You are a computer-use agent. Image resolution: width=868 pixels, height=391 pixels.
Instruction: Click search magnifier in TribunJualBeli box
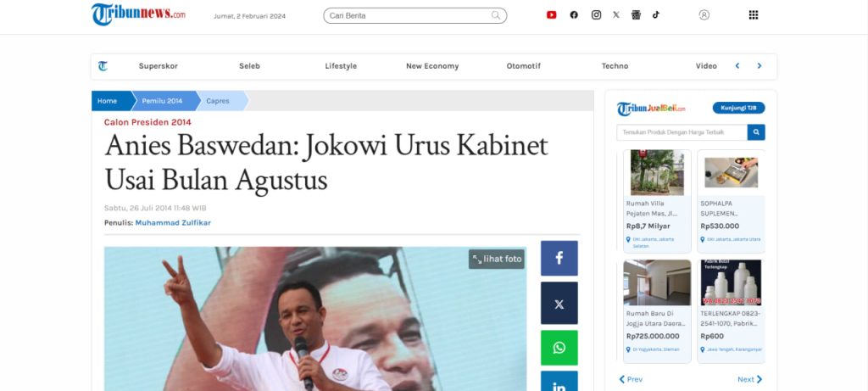(756, 132)
